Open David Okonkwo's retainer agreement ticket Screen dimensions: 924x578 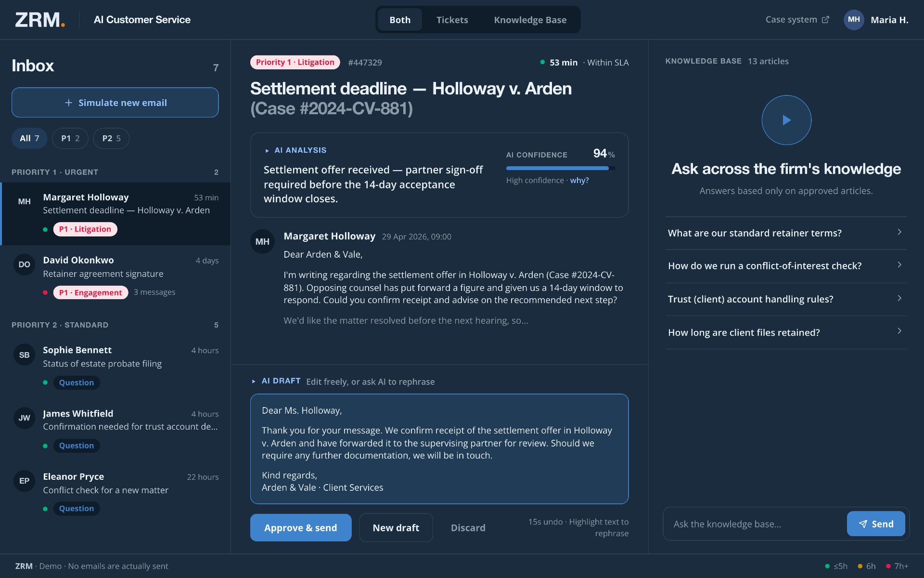pos(116,276)
